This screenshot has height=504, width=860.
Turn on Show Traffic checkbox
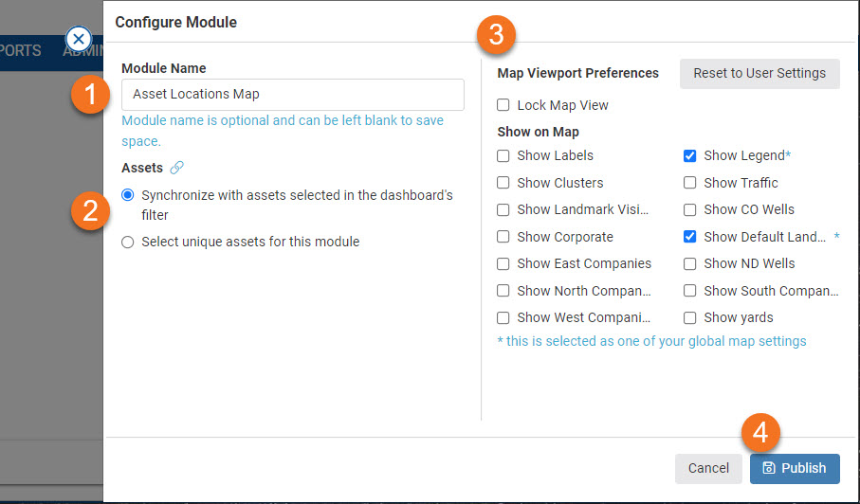(x=690, y=183)
